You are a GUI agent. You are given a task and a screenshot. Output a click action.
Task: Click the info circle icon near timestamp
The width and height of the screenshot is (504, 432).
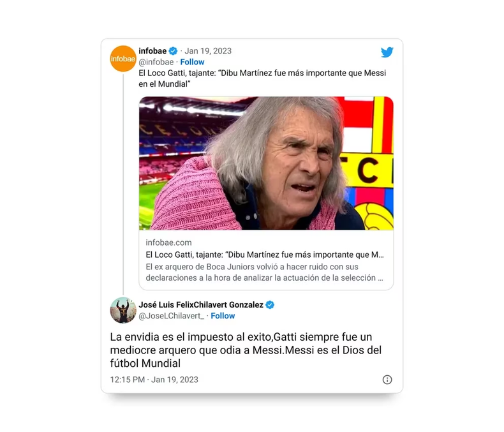click(387, 380)
